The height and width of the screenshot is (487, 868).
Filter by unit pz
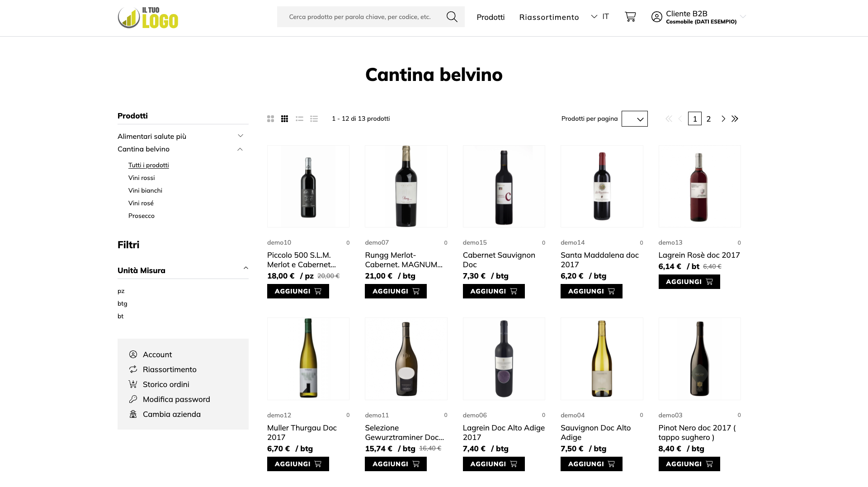[x=121, y=291]
